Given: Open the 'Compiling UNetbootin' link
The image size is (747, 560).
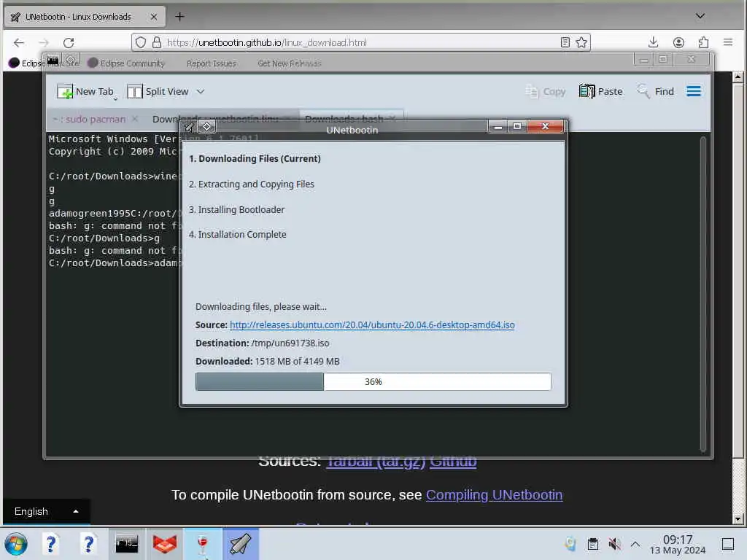Looking at the screenshot, I should pyautogui.click(x=494, y=495).
